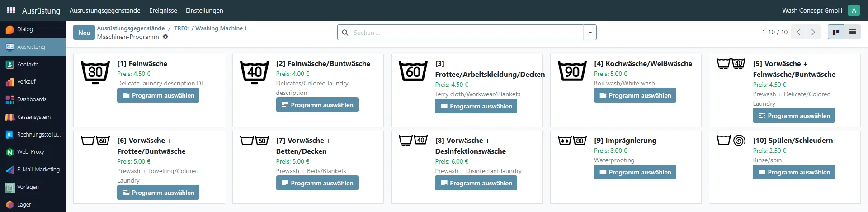Expand the search options dropdown arrow
The image size is (868, 212).
590,33
